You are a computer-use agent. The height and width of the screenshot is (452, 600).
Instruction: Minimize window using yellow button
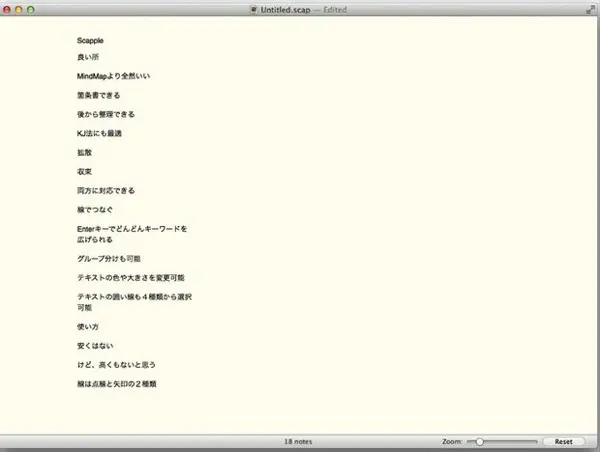click(19, 10)
